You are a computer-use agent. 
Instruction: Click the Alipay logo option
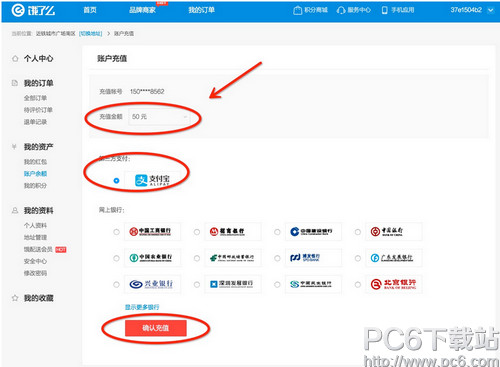coord(152,180)
